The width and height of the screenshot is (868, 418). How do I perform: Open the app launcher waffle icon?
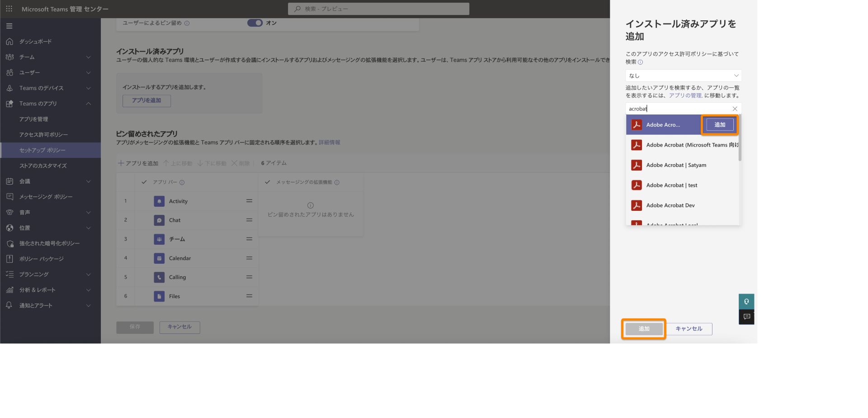(9, 9)
